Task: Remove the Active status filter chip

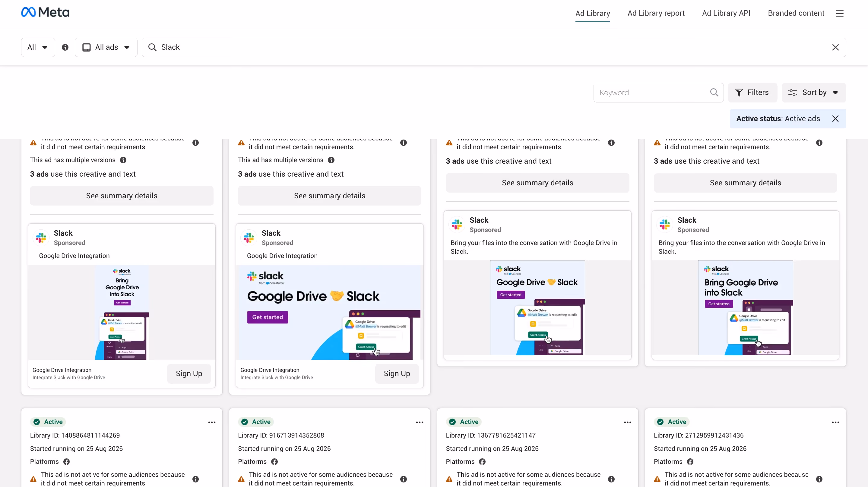Action: (835, 118)
